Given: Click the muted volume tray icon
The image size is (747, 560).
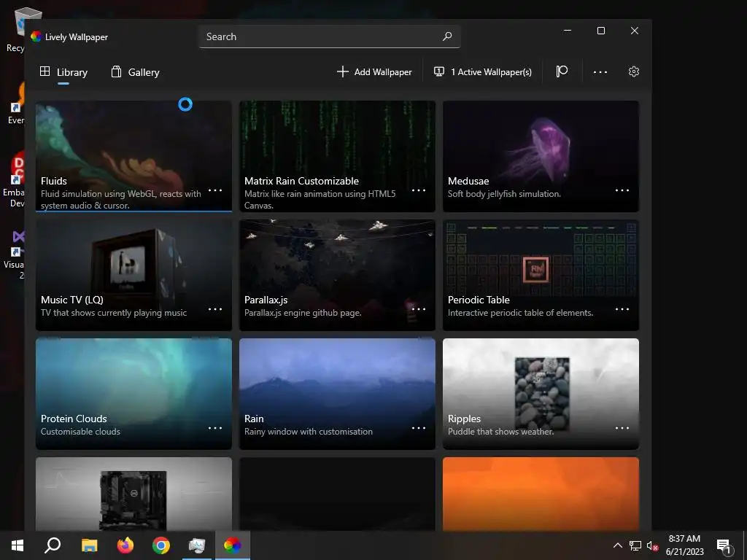Looking at the screenshot, I should [x=653, y=545].
